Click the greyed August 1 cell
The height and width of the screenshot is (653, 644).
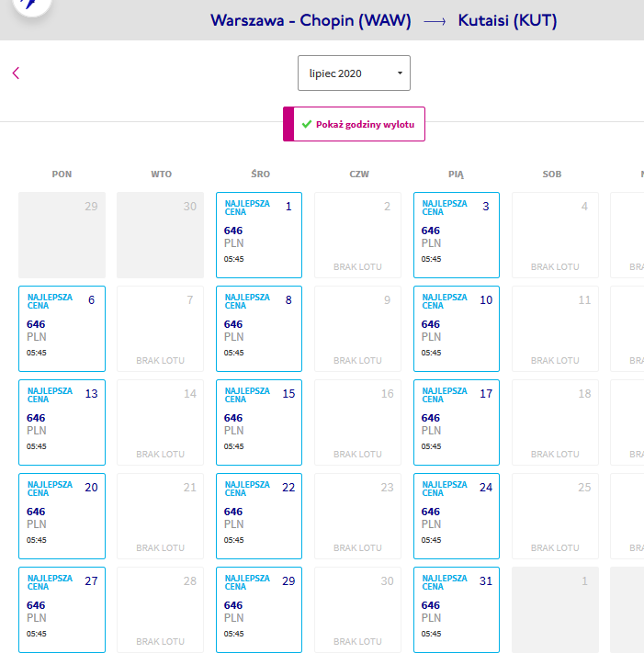(555, 610)
